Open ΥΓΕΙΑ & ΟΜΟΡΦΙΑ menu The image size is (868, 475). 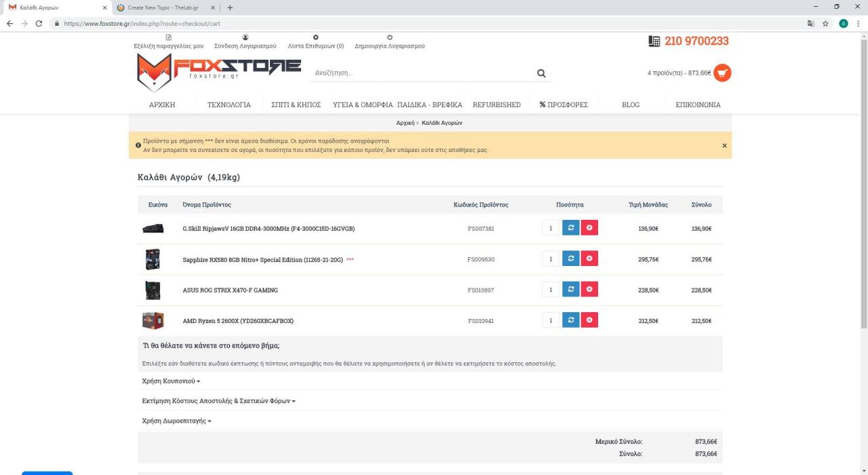click(x=363, y=104)
